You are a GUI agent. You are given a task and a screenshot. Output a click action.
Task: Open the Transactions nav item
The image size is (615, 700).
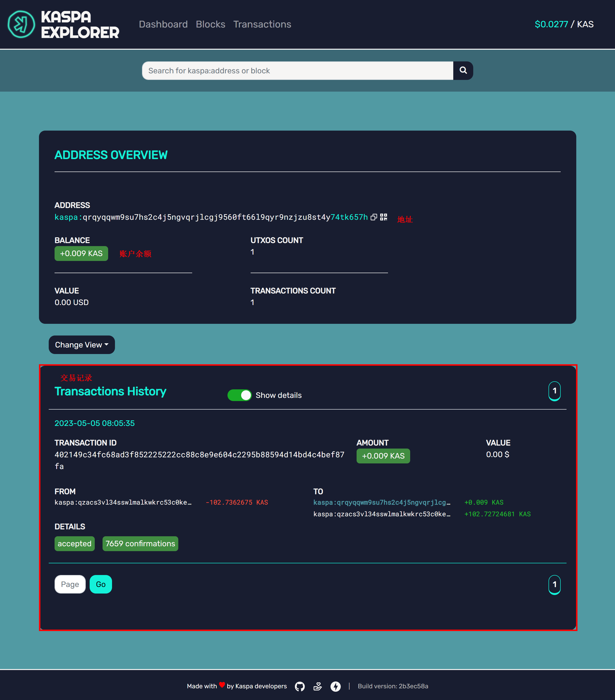click(262, 24)
